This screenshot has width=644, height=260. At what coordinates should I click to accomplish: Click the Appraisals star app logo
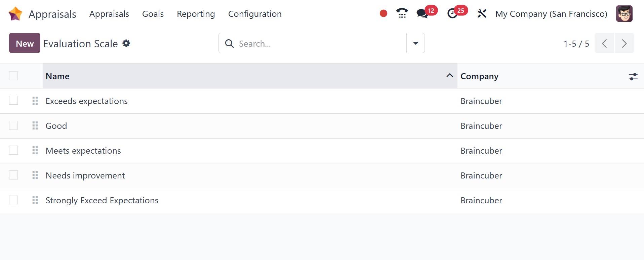point(15,14)
